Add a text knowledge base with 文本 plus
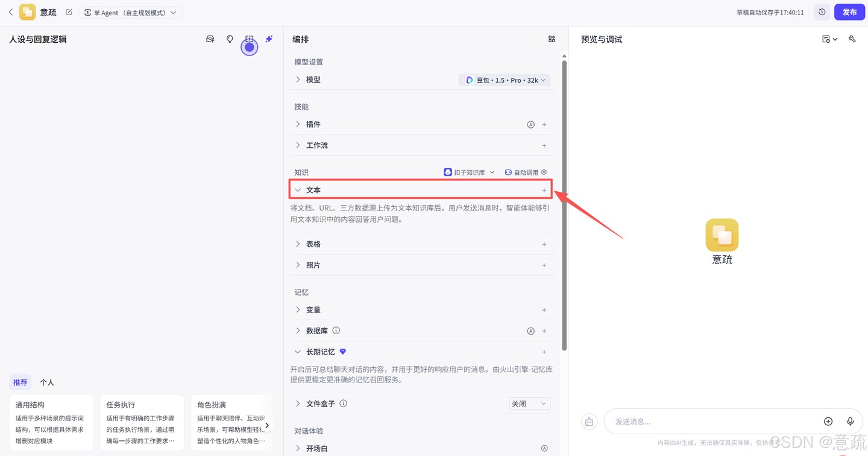 pyautogui.click(x=544, y=190)
